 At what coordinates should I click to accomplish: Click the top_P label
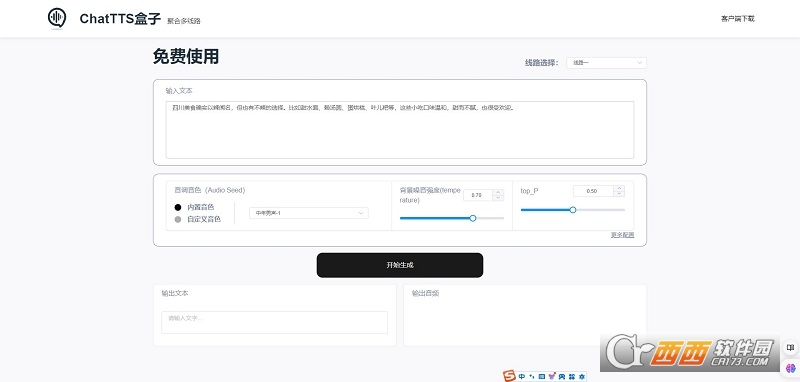pyautogui.click(x=529, y=191)
